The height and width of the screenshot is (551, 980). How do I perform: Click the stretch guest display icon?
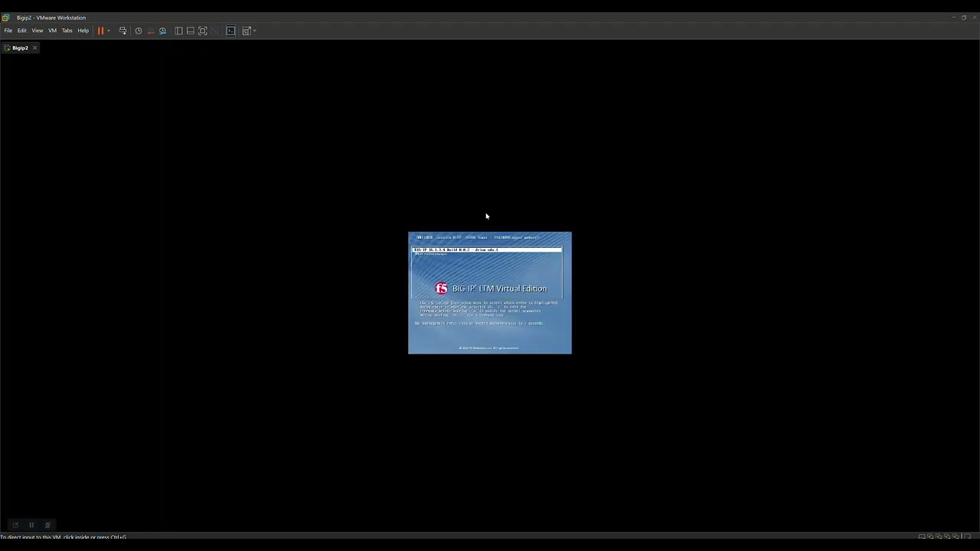(247, 31)
